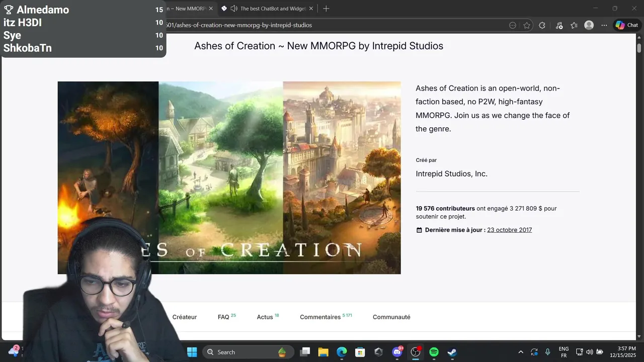Click the Ashes of Creation campaign image
The width and height of the screenshot is (644, 362).
pyautogui.click(x=229, y=177)
